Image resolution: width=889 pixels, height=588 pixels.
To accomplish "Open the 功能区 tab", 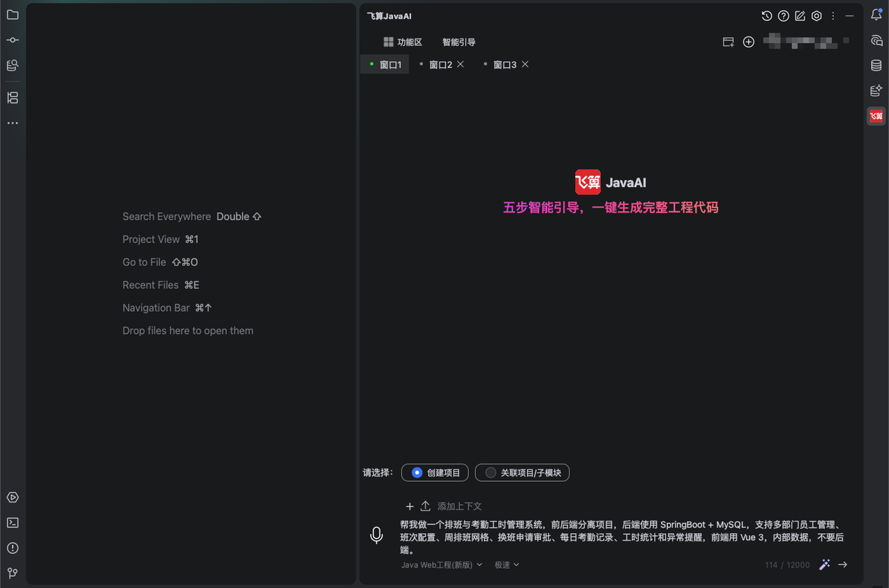I will pyautogui.click(x=403, y=42).
